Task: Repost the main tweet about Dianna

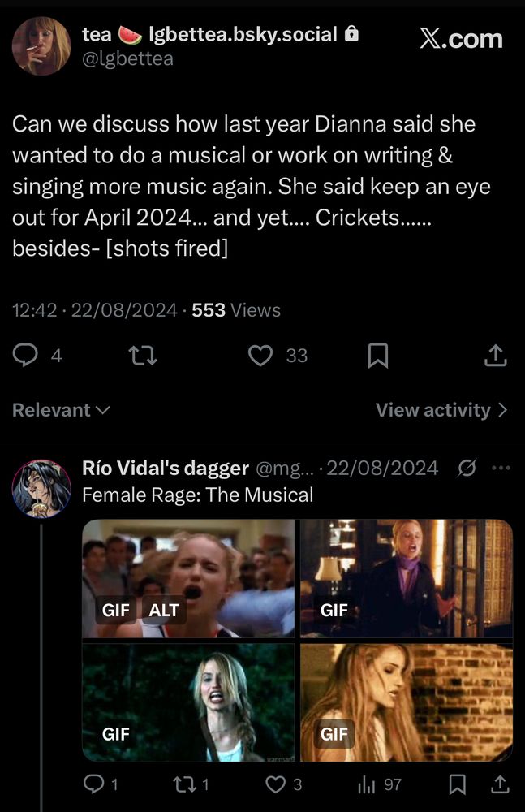Action: pyautogui.click(x=144, y=356)
